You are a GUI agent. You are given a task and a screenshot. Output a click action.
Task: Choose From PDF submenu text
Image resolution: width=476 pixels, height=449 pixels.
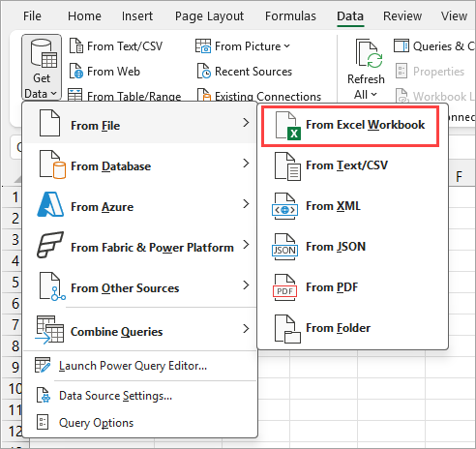click(332, 287)
